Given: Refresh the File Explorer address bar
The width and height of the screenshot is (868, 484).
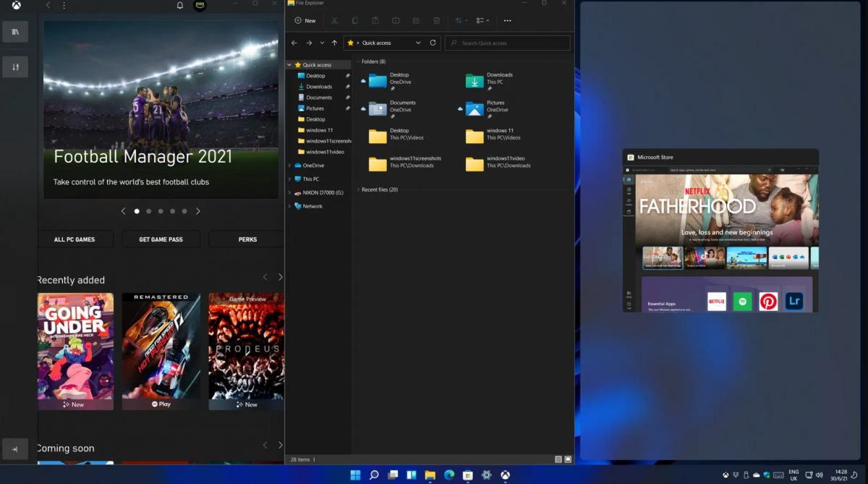Looking at the screenshot, I should 433,43.
